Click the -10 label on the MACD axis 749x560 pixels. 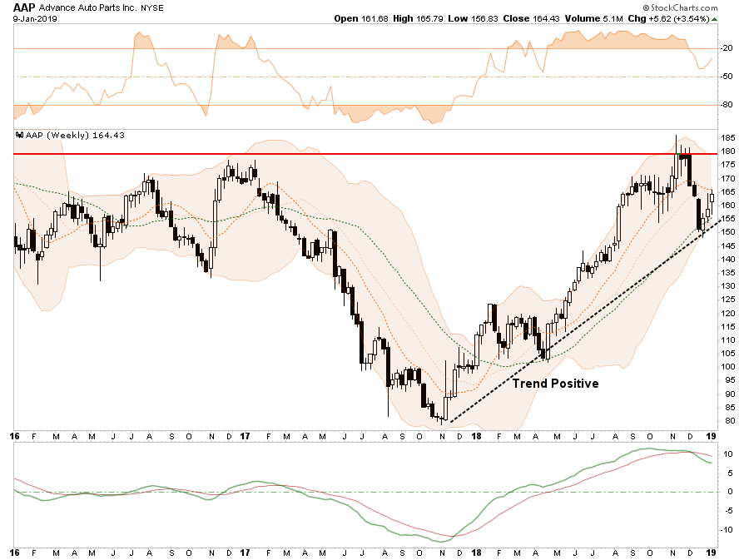(x=727, y=529)
